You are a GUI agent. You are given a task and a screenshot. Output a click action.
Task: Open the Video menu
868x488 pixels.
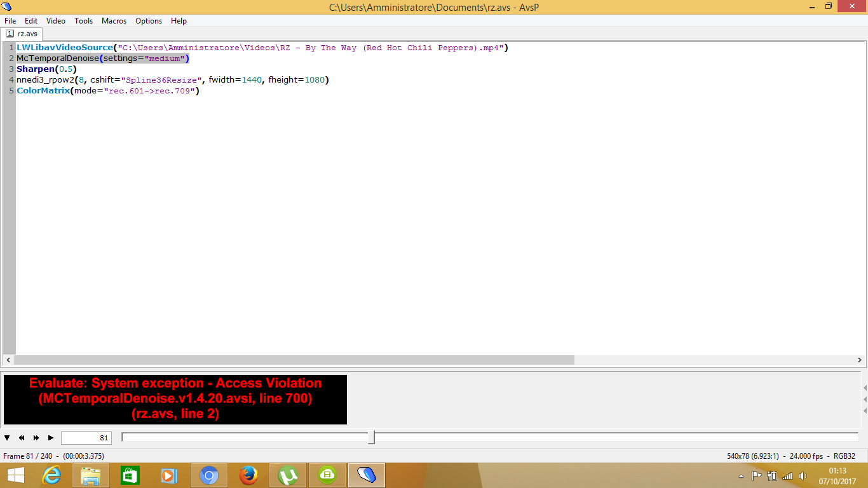coord(56,21)
